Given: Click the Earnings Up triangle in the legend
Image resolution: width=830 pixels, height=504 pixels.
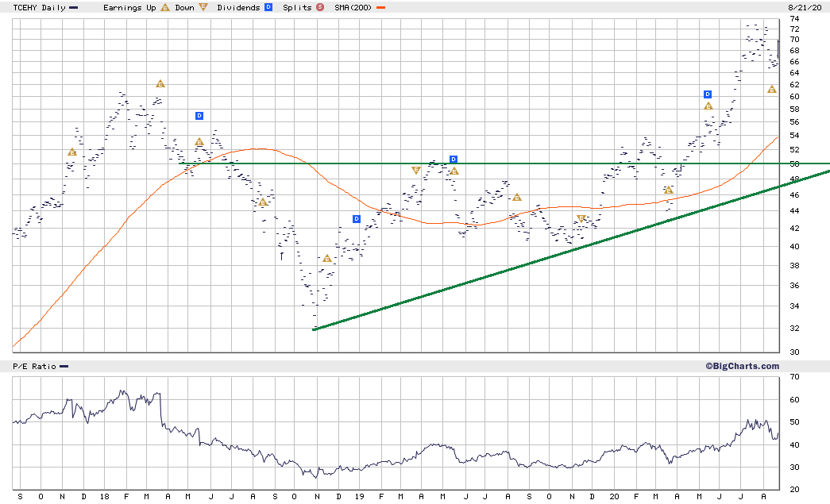Looking at the screenshot, I should coord(165,7).
